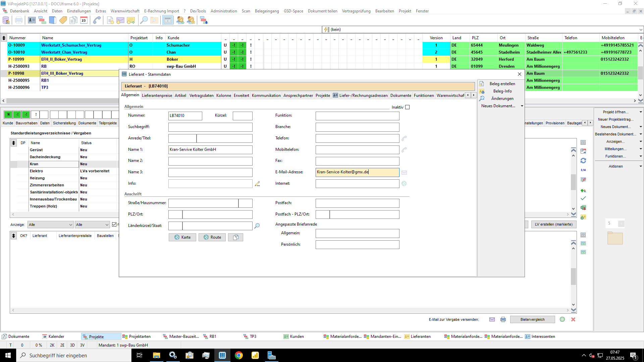Click Beleg erstellen in Lieferant dialog

(502, 84)
